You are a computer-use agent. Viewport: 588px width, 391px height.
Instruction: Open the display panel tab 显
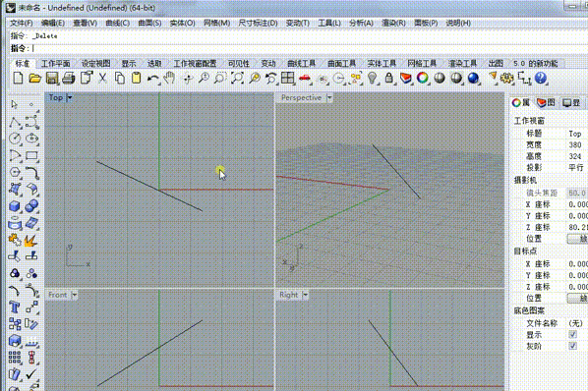pos(572,102)
